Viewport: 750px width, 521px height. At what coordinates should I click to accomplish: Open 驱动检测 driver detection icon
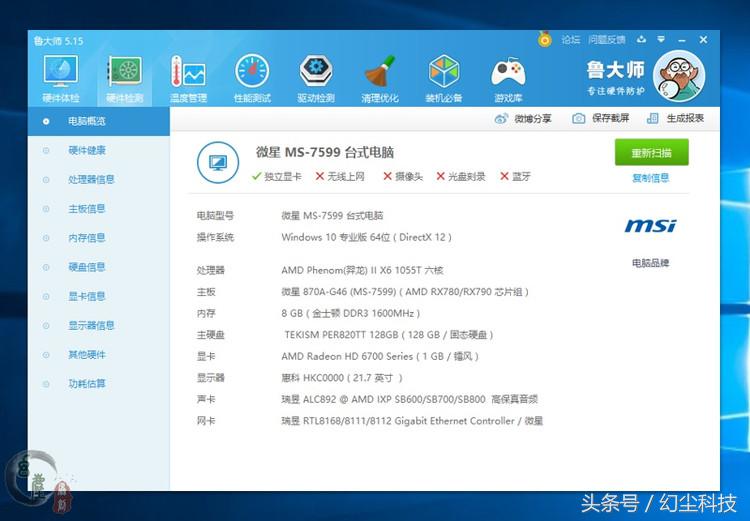tap(316, 79)
